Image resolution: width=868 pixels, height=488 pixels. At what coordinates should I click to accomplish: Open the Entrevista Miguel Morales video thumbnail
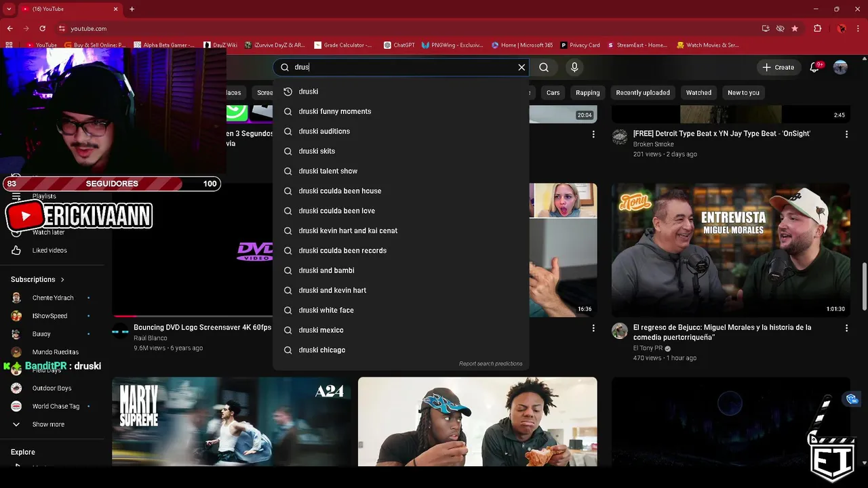click(x=730, y=250)
